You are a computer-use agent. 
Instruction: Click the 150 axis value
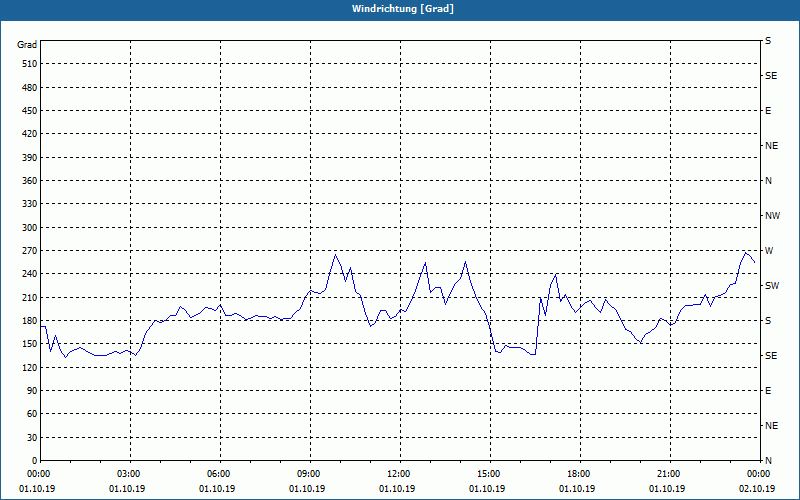pyautogui.click(x=30, y=344)
